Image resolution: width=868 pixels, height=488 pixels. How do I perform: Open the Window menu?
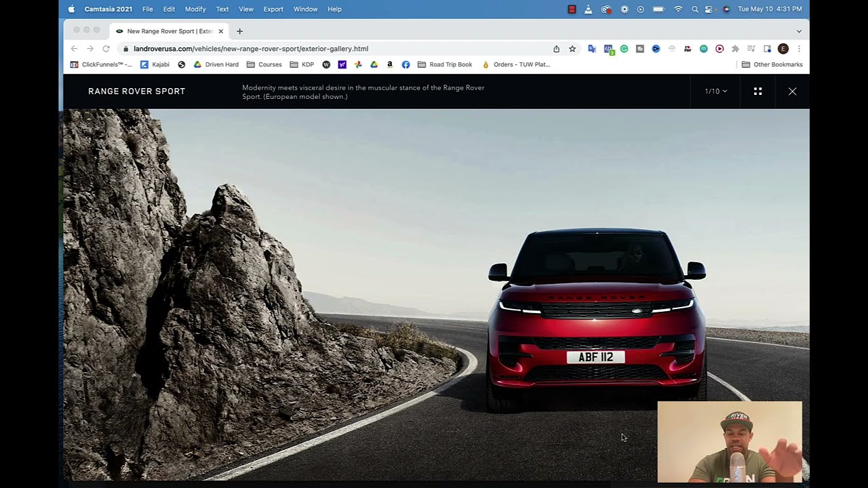(305, 9)
